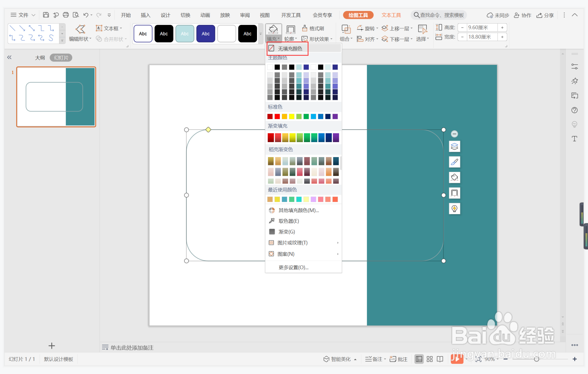588x374 pixels.
Task: Click the save file icon
Action: point(46,15)
